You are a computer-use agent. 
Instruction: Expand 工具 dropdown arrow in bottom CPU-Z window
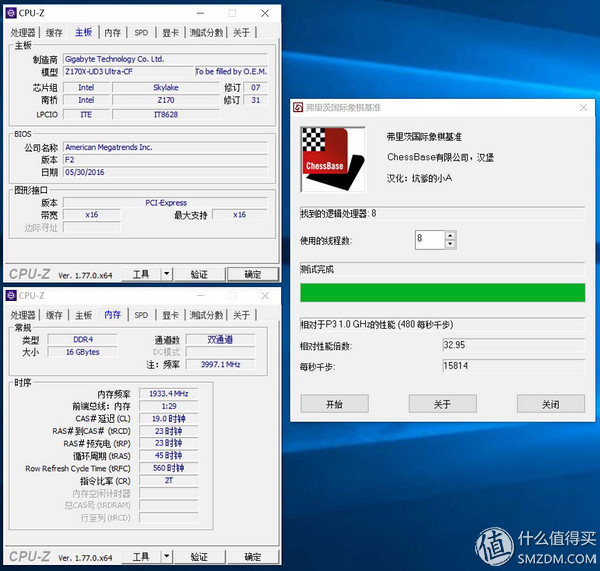166,557
